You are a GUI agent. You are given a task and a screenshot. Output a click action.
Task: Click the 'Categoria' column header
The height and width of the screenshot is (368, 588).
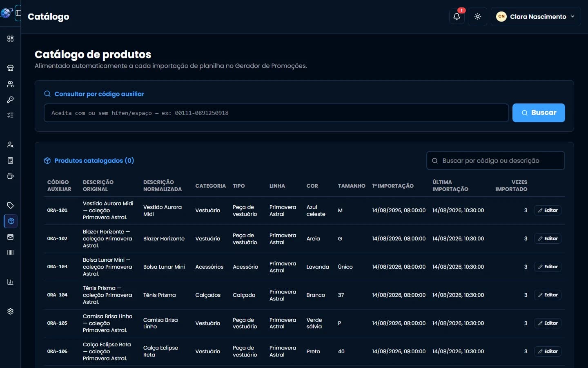tap(210, 186)
